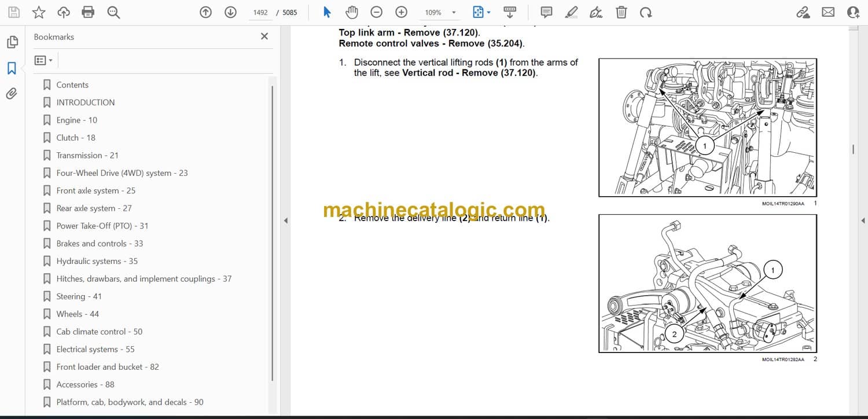Jump to the INTRODUCTION bookmark
Screen dimensions: 868x419
click(x=86, y=102)
